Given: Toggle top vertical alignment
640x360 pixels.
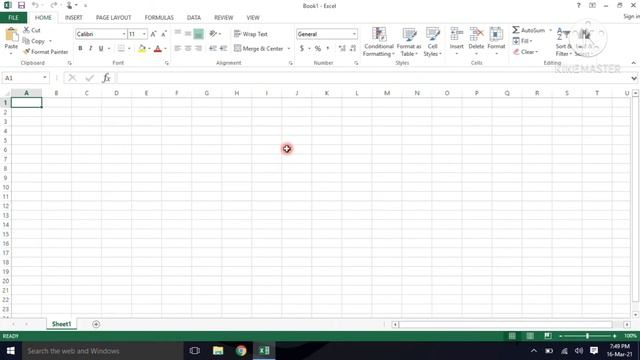Looking at the screenshot, I should pyautogui.click(x=178, y=34).
